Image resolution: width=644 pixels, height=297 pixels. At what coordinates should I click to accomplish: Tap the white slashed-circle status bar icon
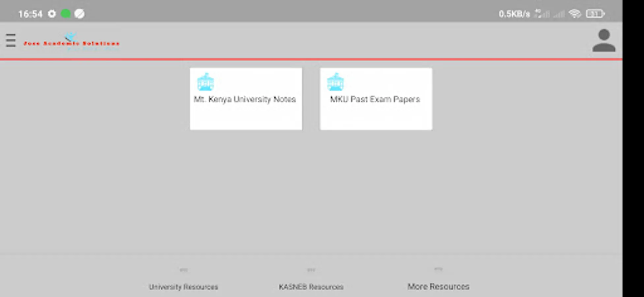click(79, 14)
